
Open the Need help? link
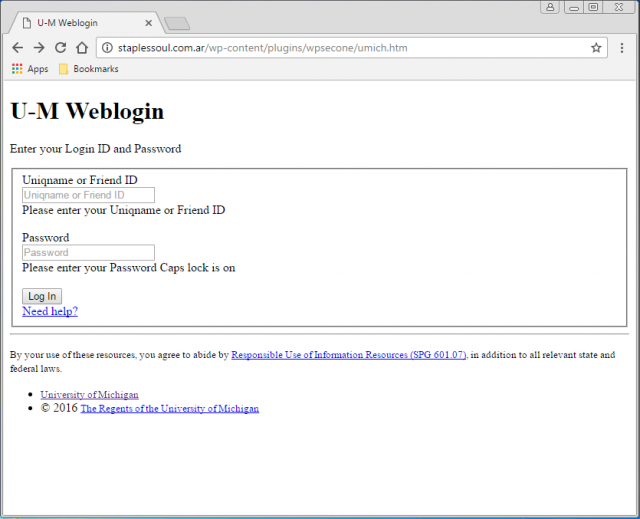[x=50, y=311]
